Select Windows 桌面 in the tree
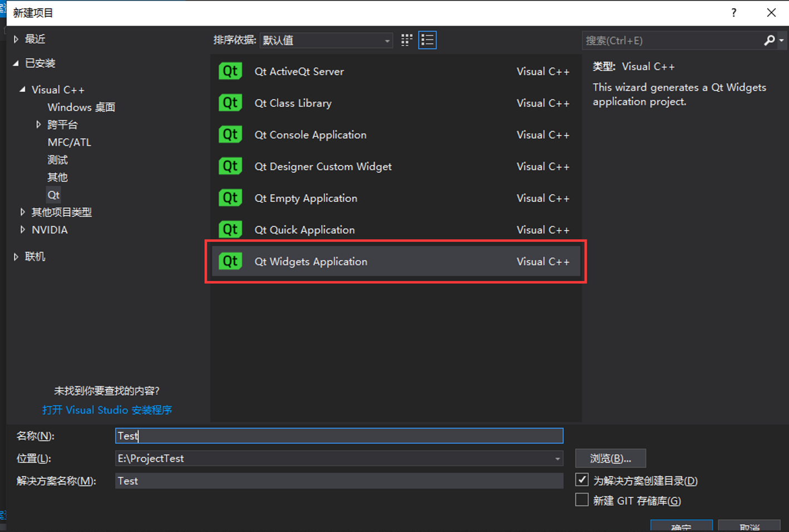This screenshot has height=532, width=789. pyautogui.click(x=81, y=107)
